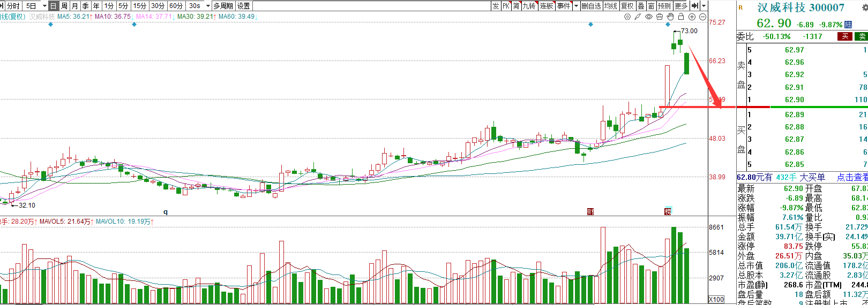The height and width of the screenshot is (305, 868).
Task: Click stock title 汉威科技 300007
Action: (800, 7)
